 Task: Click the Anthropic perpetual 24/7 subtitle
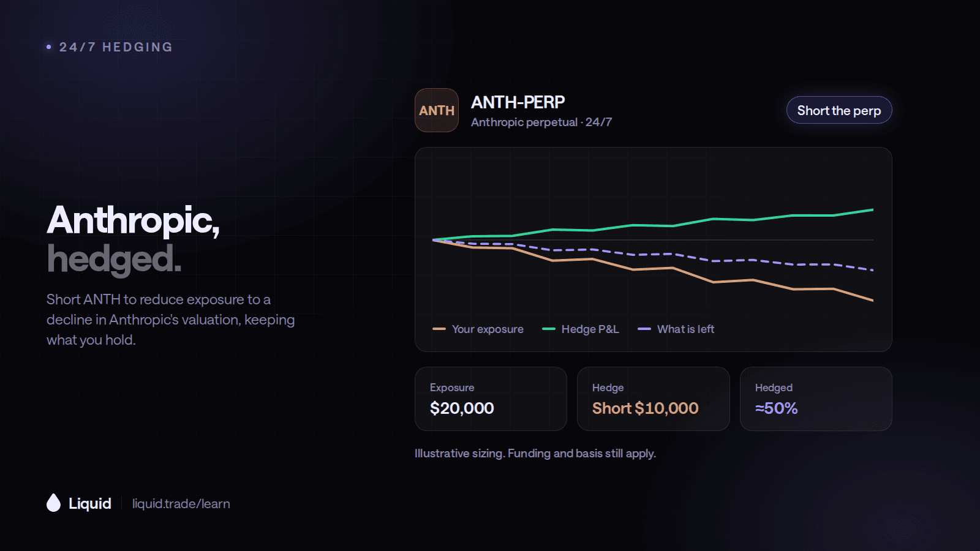[541, 122]
